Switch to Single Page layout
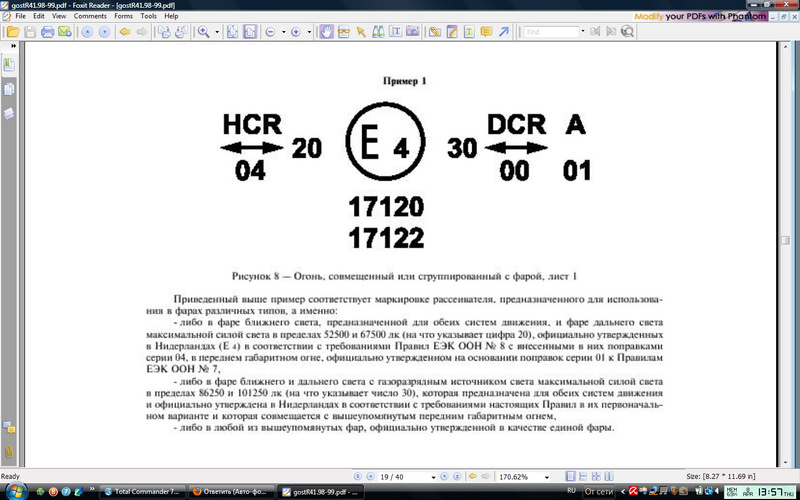Image resolution: width=800 pixels, height=500 pixels. (x=571, y=477)
